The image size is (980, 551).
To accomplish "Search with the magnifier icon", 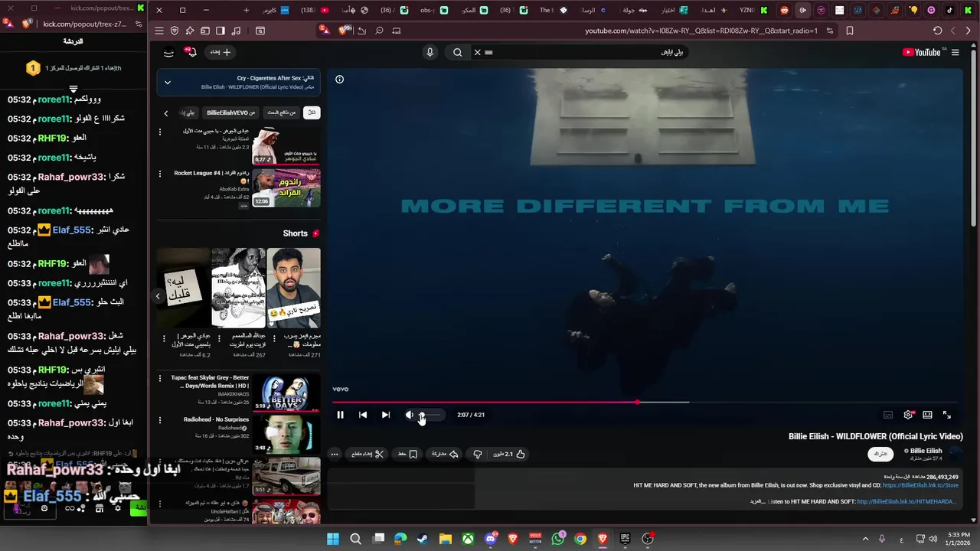I will point(457,52).
